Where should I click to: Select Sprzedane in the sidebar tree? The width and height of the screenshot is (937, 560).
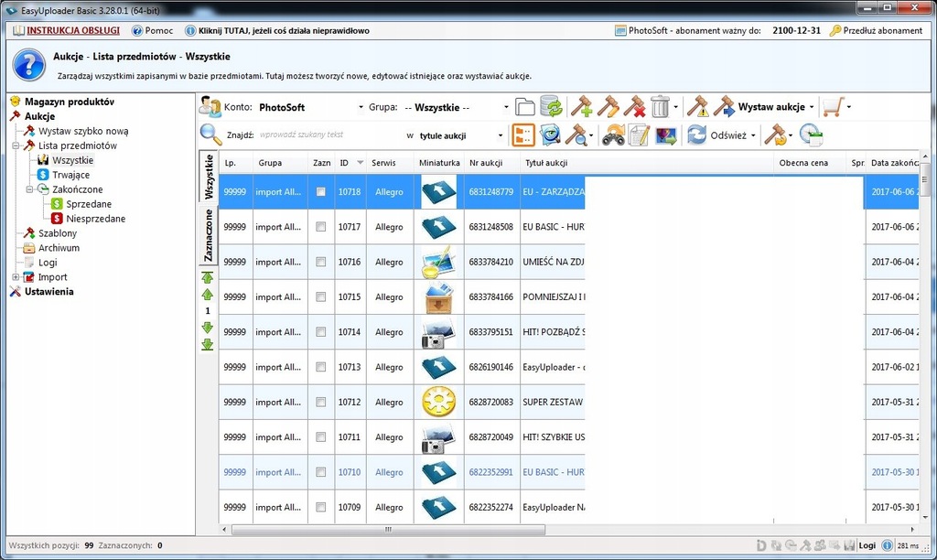pos(89,204)
